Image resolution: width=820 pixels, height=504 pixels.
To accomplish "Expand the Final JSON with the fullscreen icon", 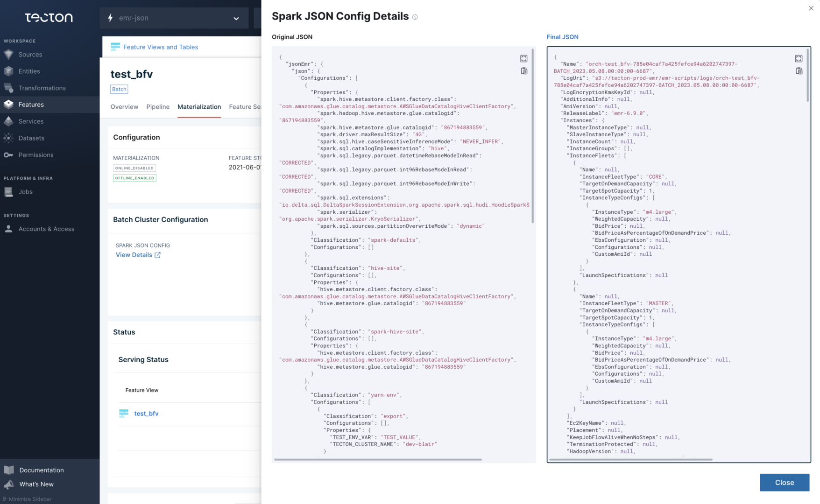I will click(799, 58).
